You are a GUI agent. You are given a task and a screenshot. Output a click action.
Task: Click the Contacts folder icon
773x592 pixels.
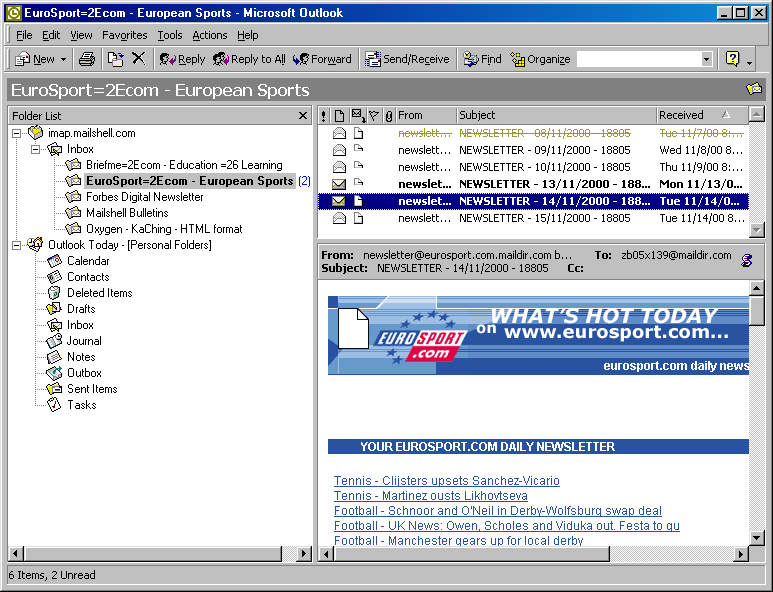pyautogui.click(x=54, y=277)
